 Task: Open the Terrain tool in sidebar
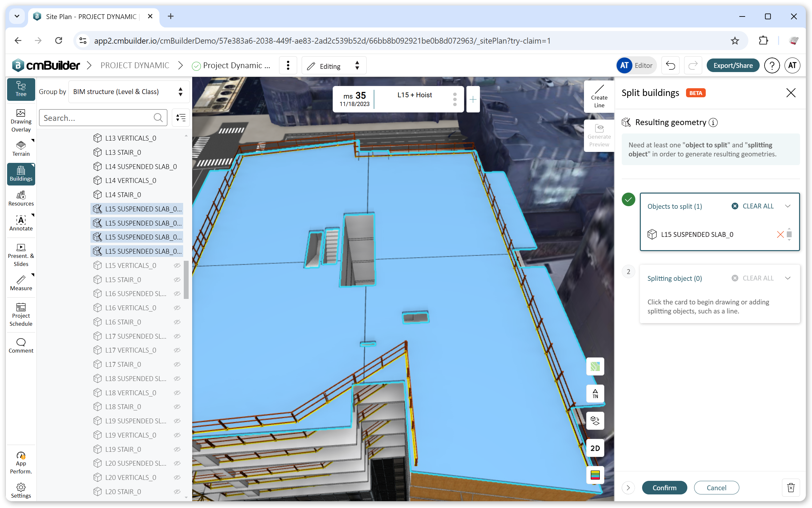coord(21,148)
